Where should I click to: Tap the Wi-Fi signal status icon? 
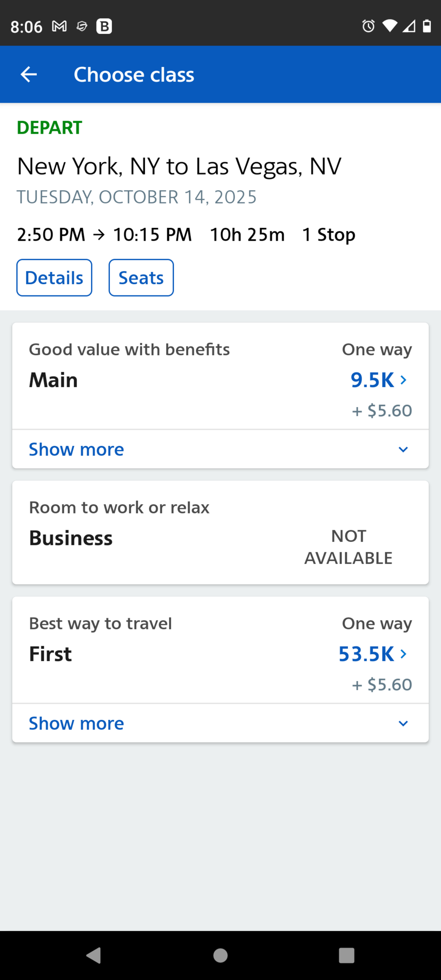tap(390, 26)
